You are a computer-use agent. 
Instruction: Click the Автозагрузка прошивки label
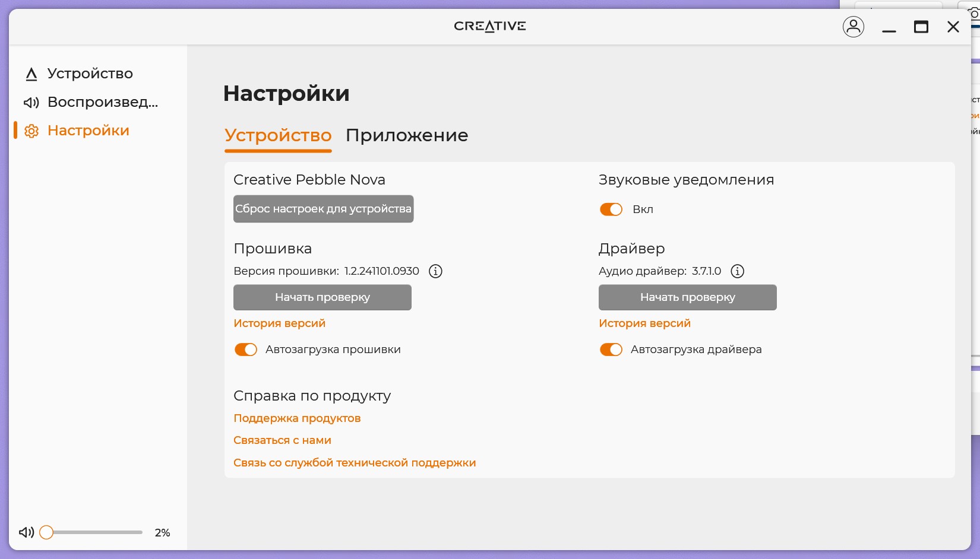333,350
